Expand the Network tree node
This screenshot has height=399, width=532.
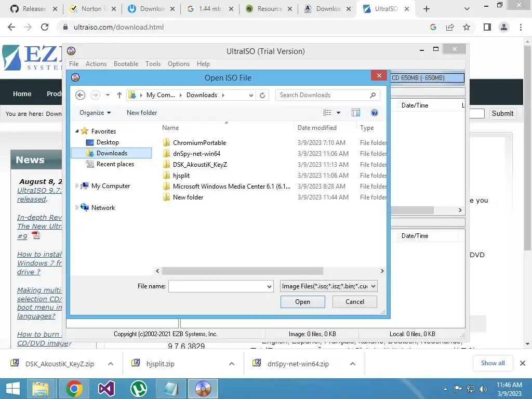pos(77,208)
